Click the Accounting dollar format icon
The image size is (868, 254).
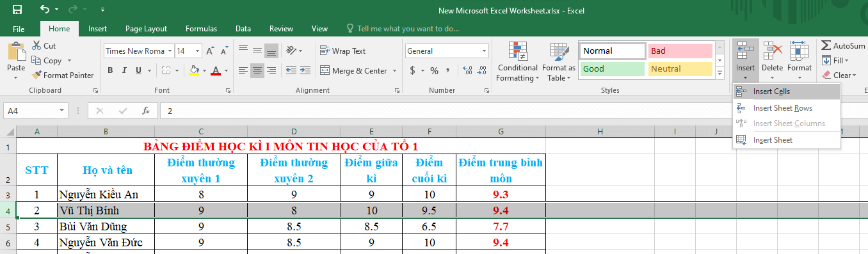click(x=413, y=70)
